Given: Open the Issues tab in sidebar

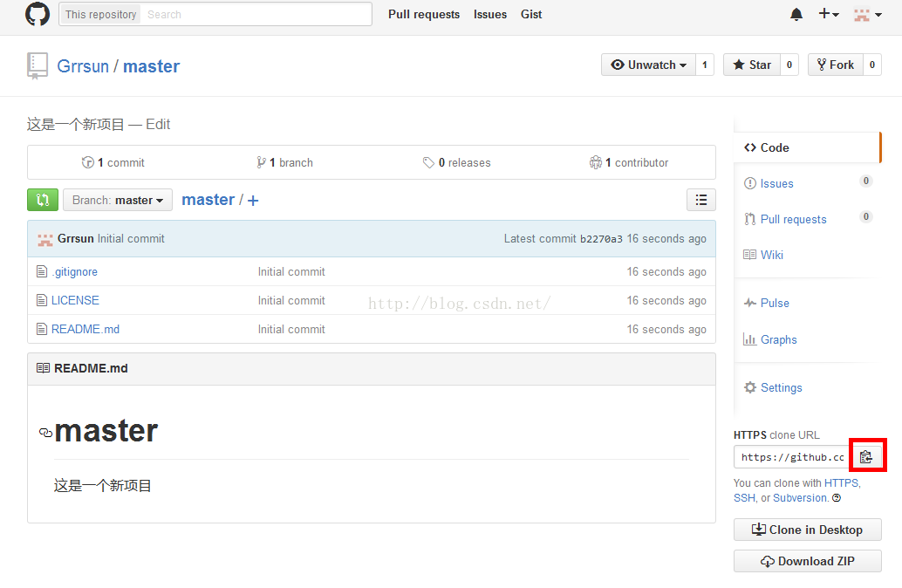Looking at the screenshot, I should coord(776,183).
